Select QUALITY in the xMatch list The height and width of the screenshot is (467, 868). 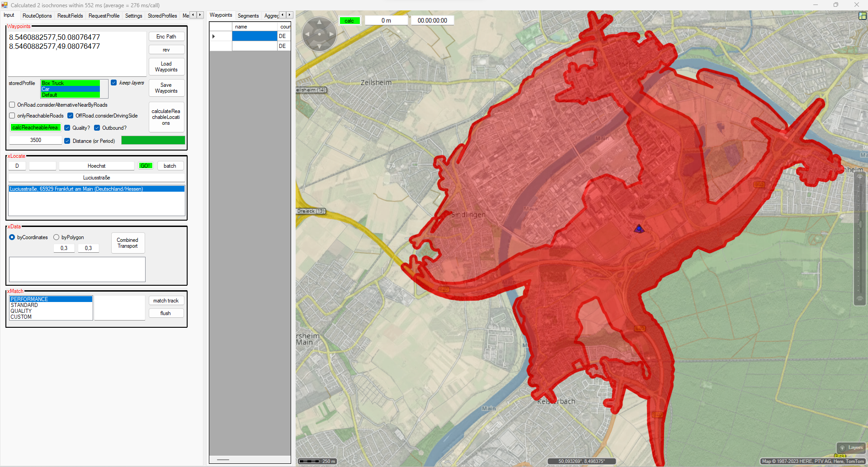click(x=21, y=311)
